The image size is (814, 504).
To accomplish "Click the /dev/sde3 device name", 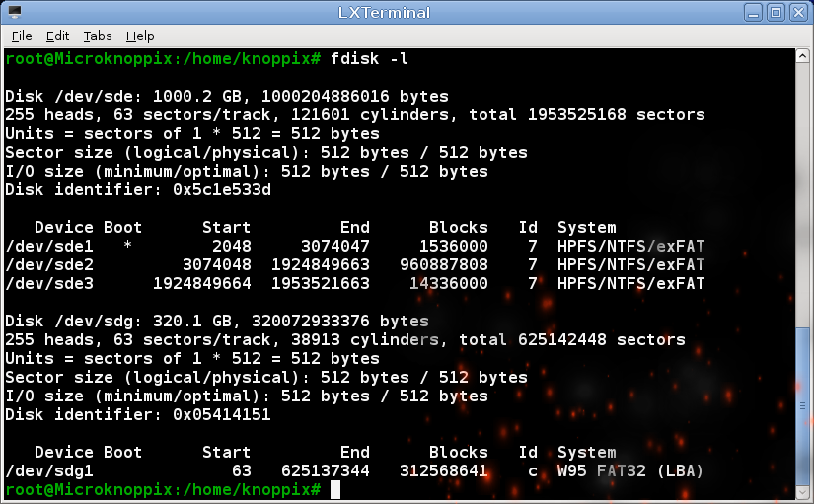I will point(49,283).
